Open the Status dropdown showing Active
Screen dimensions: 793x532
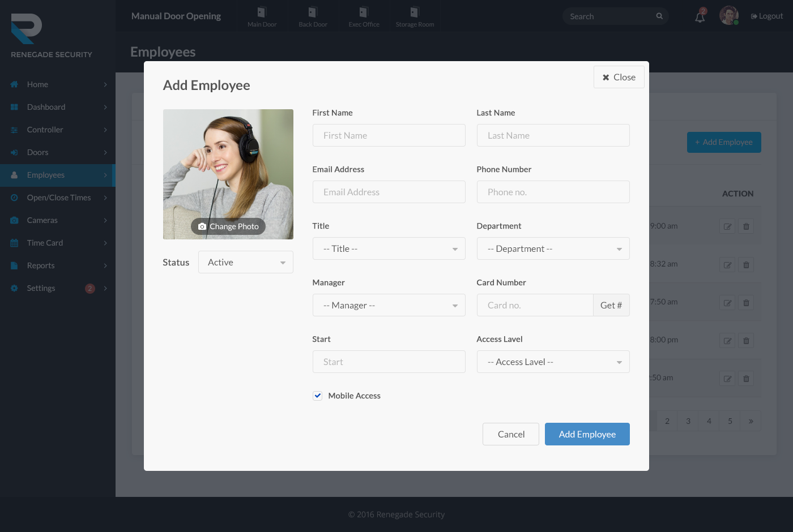tap(245, 262)
